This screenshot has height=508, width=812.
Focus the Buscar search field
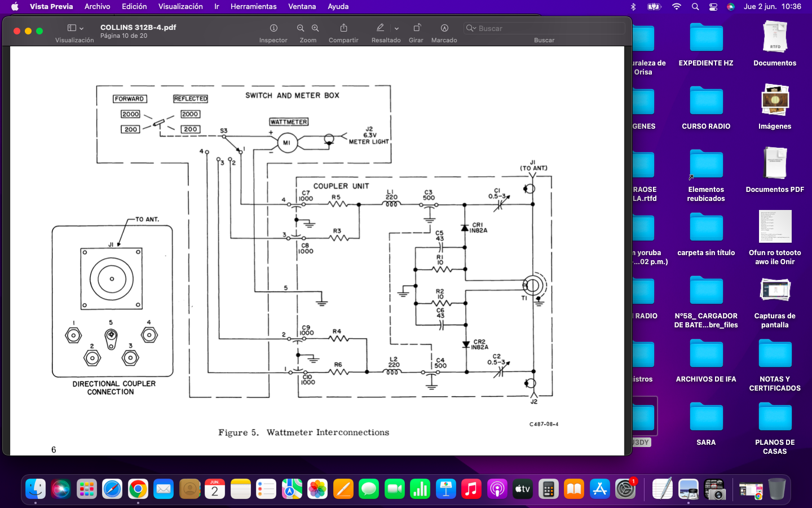pyautogui.click(x=544, y=28)
